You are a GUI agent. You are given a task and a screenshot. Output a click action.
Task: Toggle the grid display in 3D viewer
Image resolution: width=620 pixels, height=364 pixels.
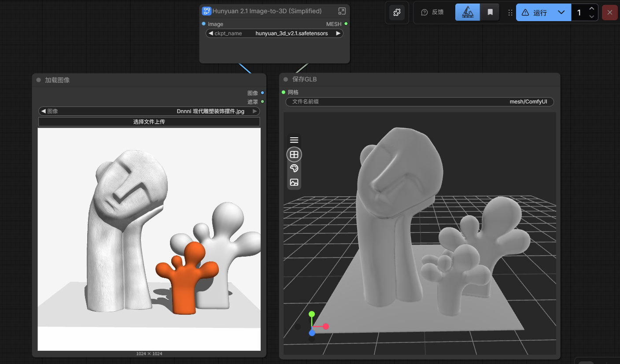pyautogui.click(x=294, y=154)
